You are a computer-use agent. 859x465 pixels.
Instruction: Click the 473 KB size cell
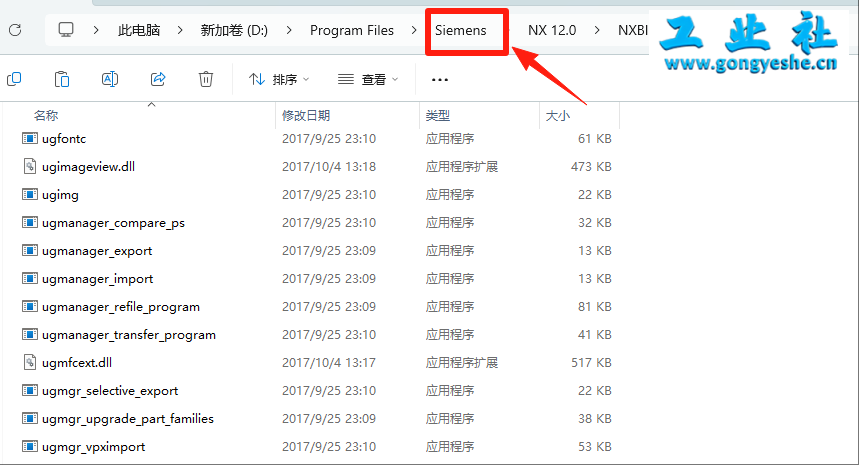(591, 167)
